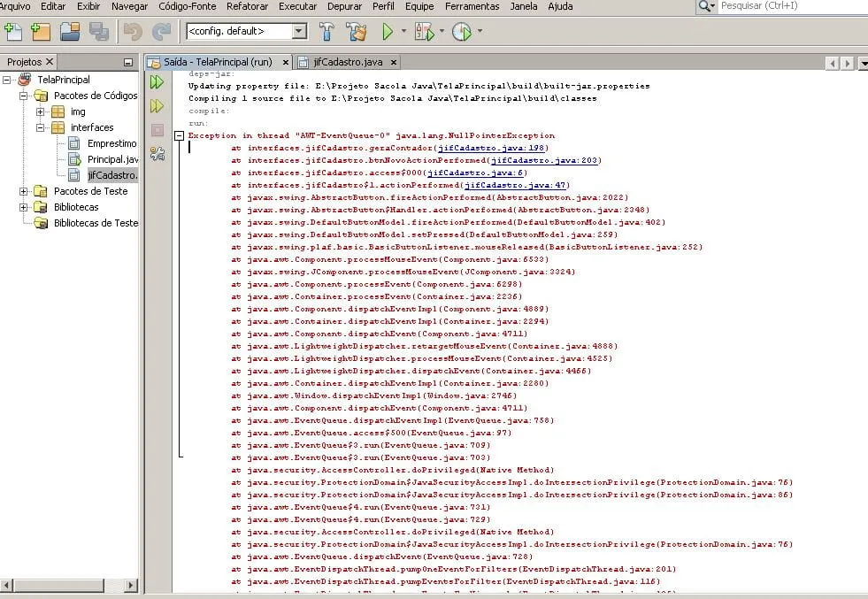Viewport: 868px width, 599px height.
Task: Select Principal.java in the project tree
Action: [112, 159]
